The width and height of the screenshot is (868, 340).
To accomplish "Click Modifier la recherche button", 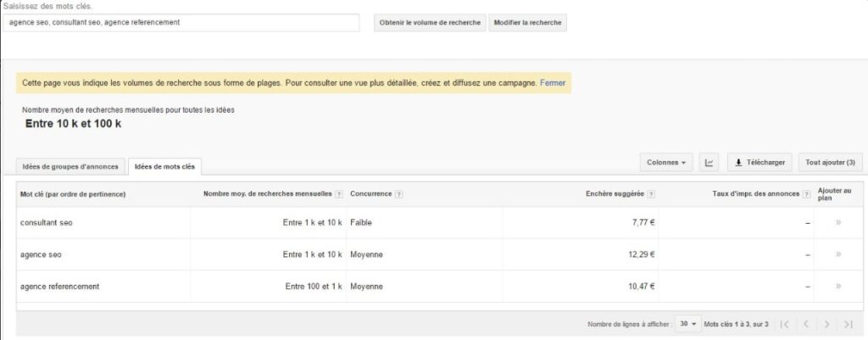I will click(x=527, y=22).
